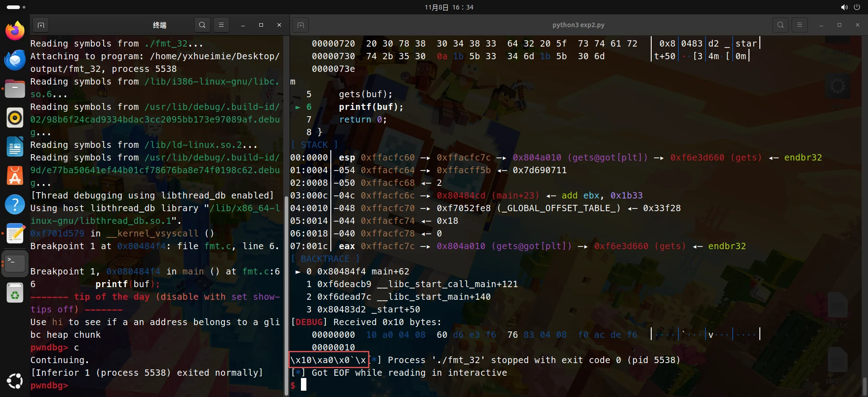868x397 pixels.
Task: Open a new tab in left terminal
Action: [41, 25]
